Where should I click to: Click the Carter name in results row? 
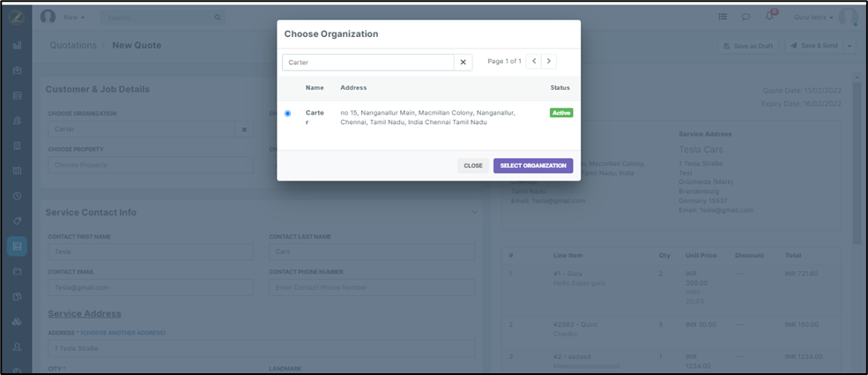(x=315, y=117)
